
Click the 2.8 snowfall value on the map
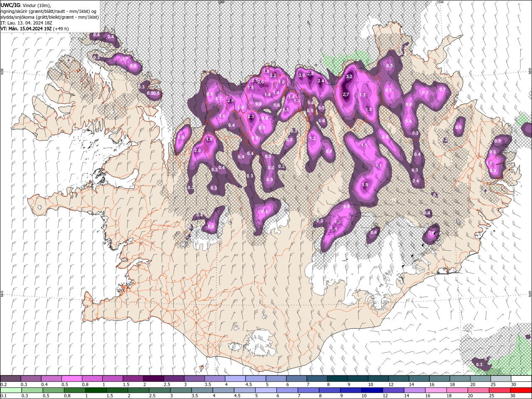point(310,74)
